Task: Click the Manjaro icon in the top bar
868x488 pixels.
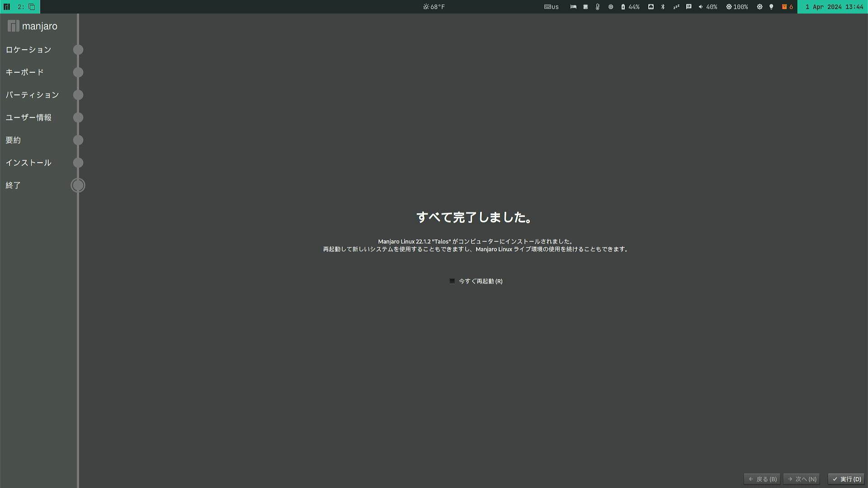Action: 7,7
